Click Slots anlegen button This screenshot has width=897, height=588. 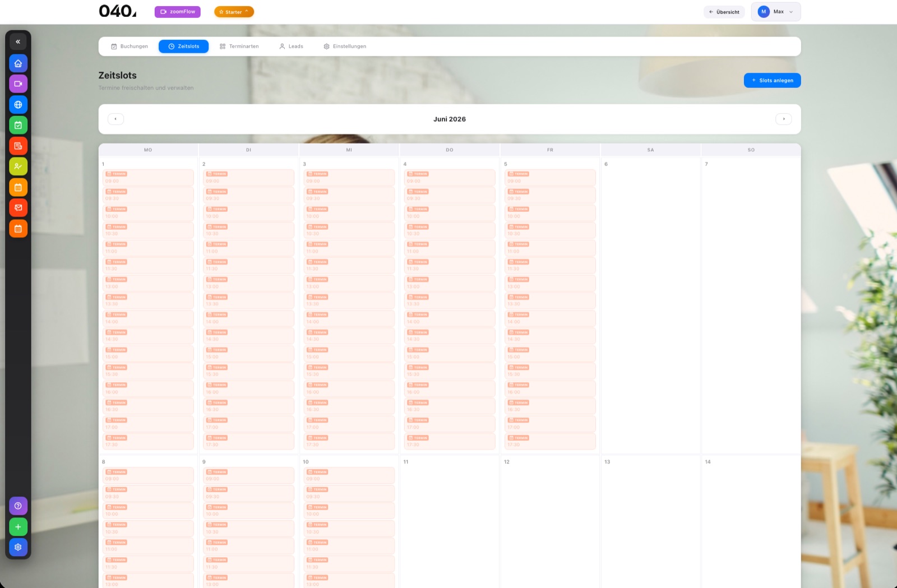coord(773,81)
